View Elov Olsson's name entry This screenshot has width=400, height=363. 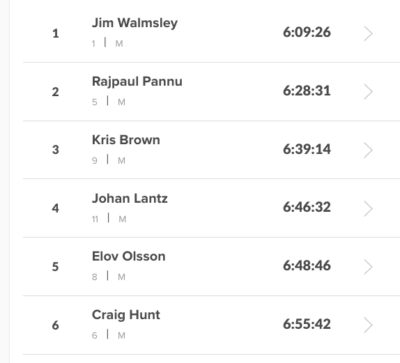coord(129,256)
